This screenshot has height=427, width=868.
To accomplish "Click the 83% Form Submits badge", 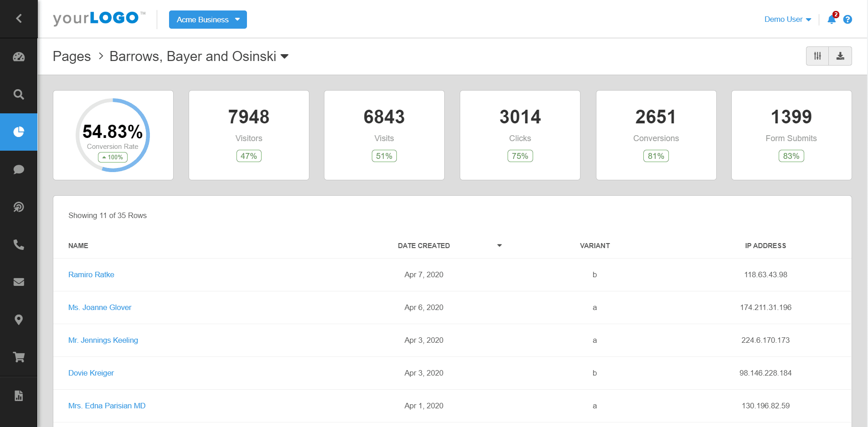I will [791, 156].
